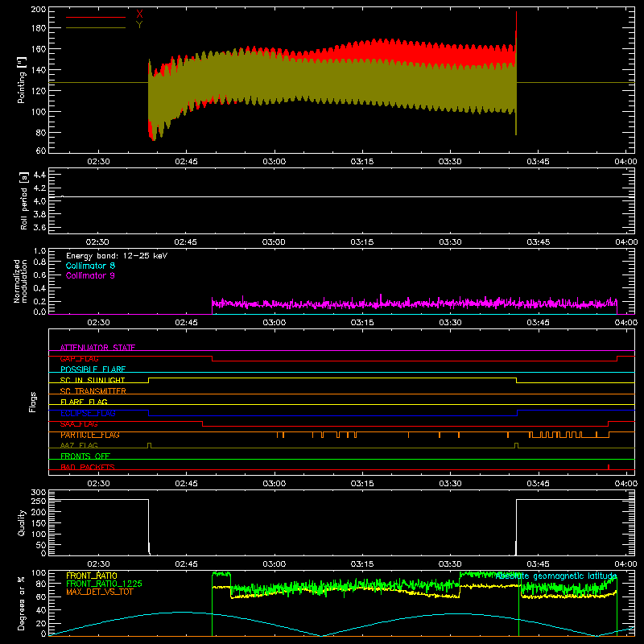Click the Quality axis title
The image size is (644, 644).
[x=22, y=522]
